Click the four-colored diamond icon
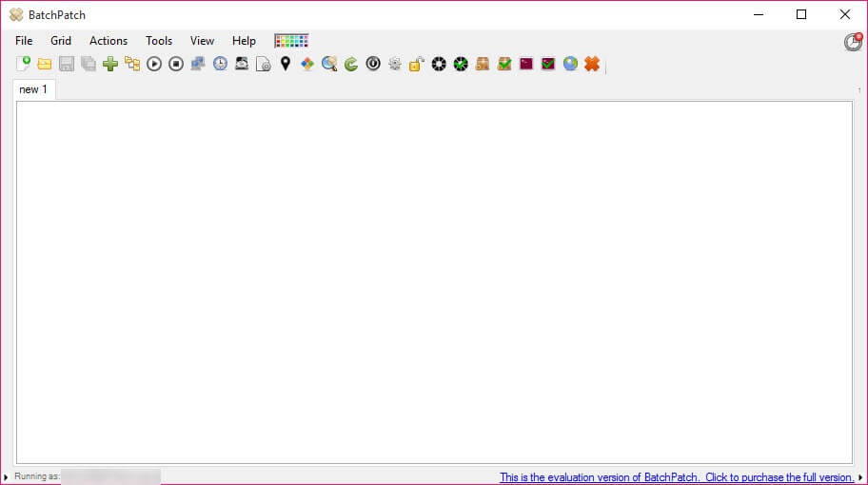 click(307, 64)
